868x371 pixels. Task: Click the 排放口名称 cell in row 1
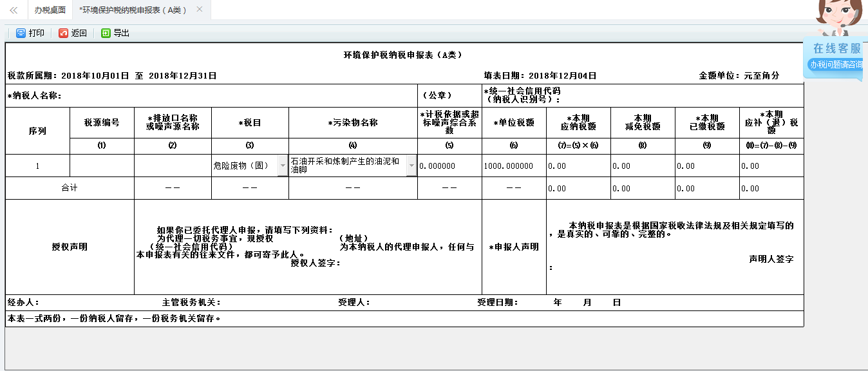[172, 165]
